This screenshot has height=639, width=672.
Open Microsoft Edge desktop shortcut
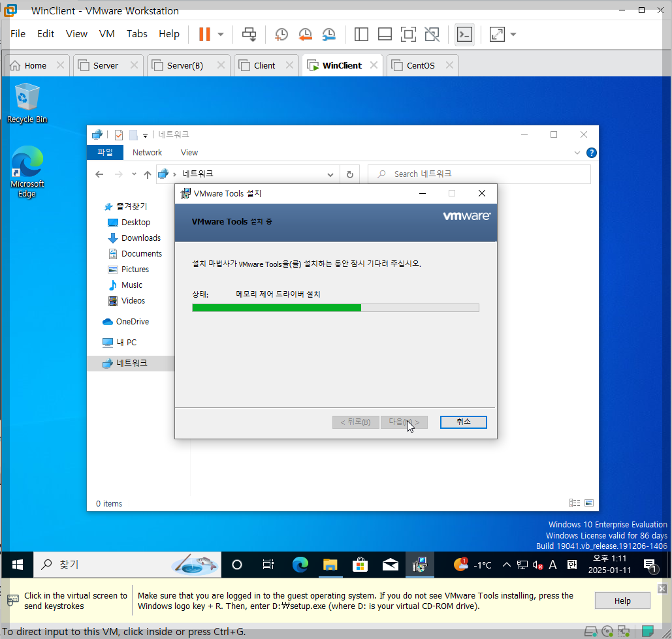[27, 172]
